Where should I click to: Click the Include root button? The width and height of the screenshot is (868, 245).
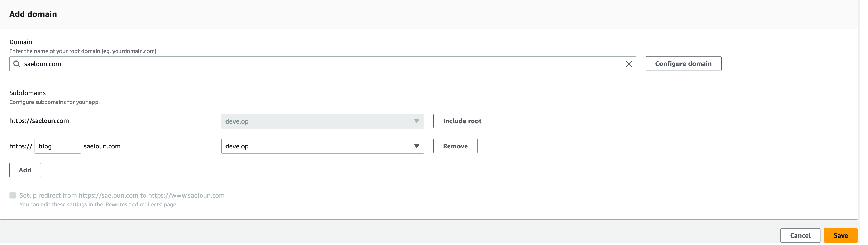click(462, 121)
